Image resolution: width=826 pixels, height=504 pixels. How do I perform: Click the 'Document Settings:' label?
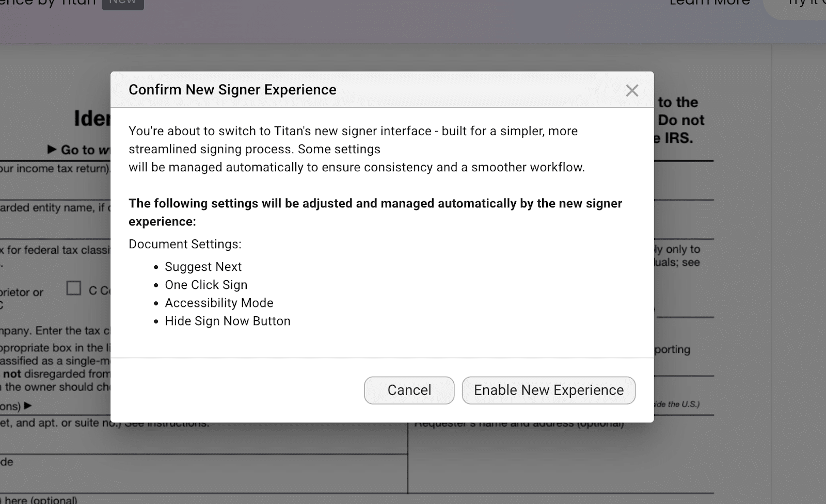click(x=185, y=244)
